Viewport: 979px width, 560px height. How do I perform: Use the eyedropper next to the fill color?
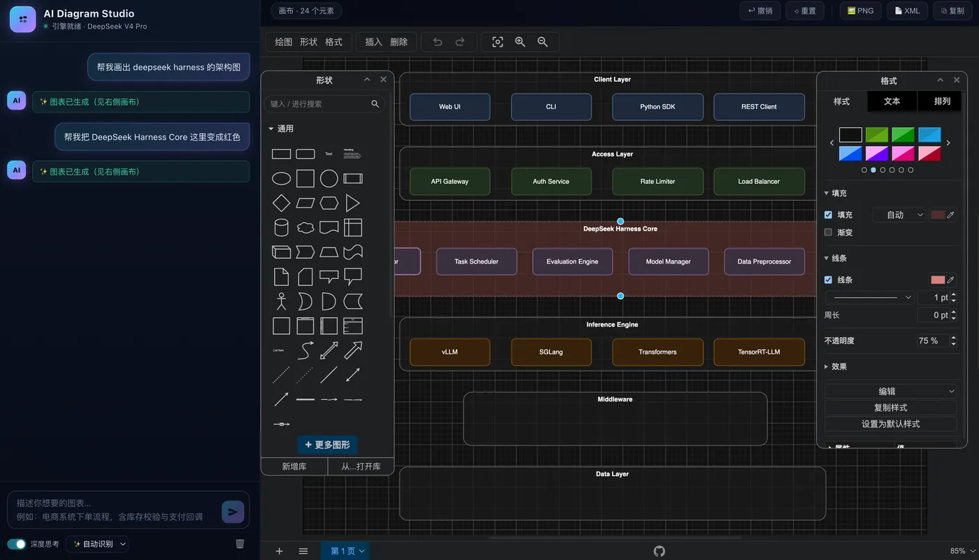click(x=950, y=215)
